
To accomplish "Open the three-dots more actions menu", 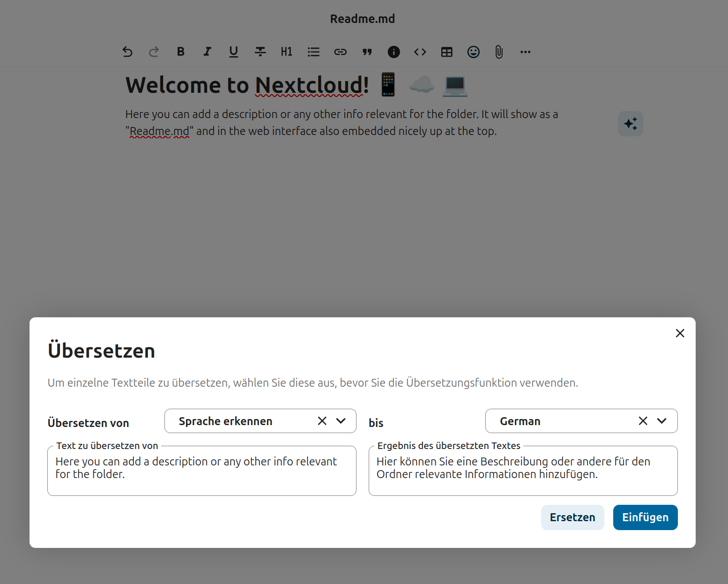I will click(526, 52).
